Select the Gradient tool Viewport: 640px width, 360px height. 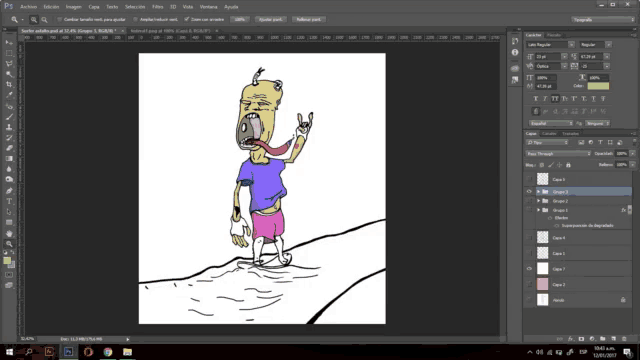click(9, 159)
